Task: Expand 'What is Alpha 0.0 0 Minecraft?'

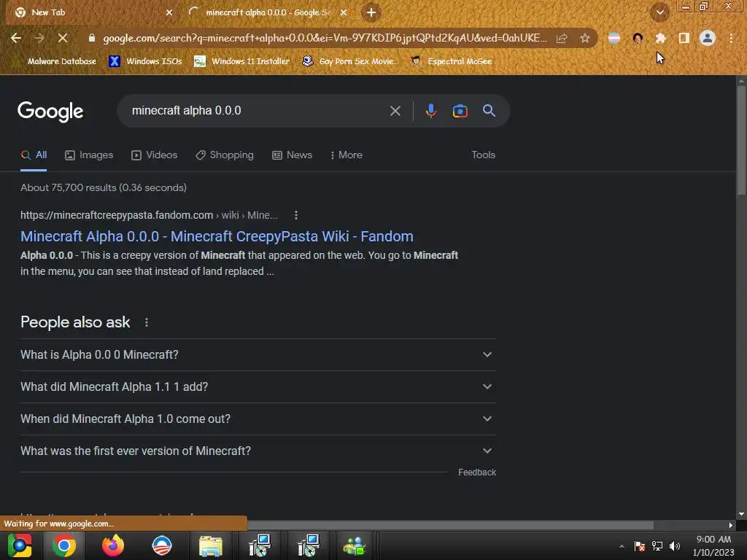Action: 258,355
